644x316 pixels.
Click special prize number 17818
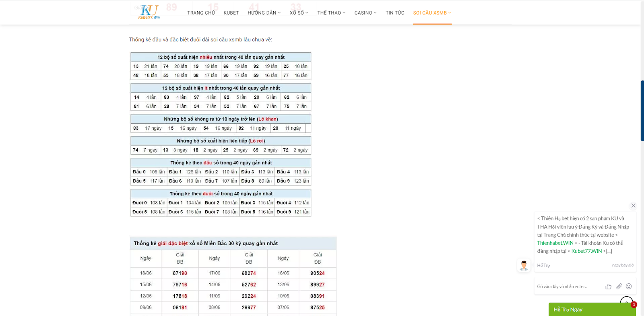[x=180, y=296]
